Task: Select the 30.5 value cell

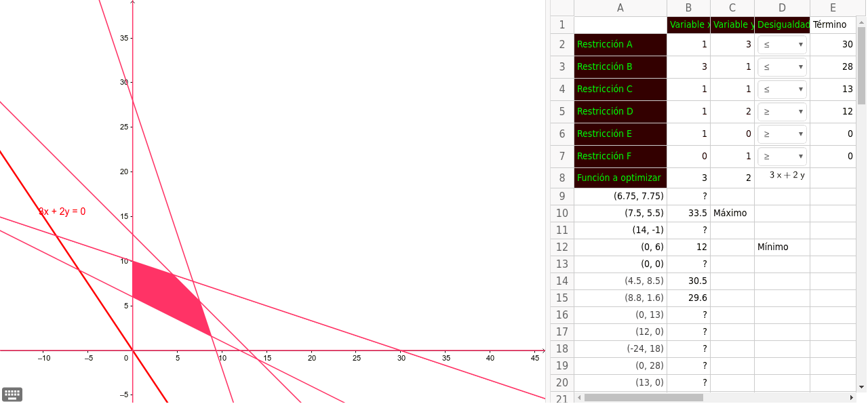Action: click(688, 281)
